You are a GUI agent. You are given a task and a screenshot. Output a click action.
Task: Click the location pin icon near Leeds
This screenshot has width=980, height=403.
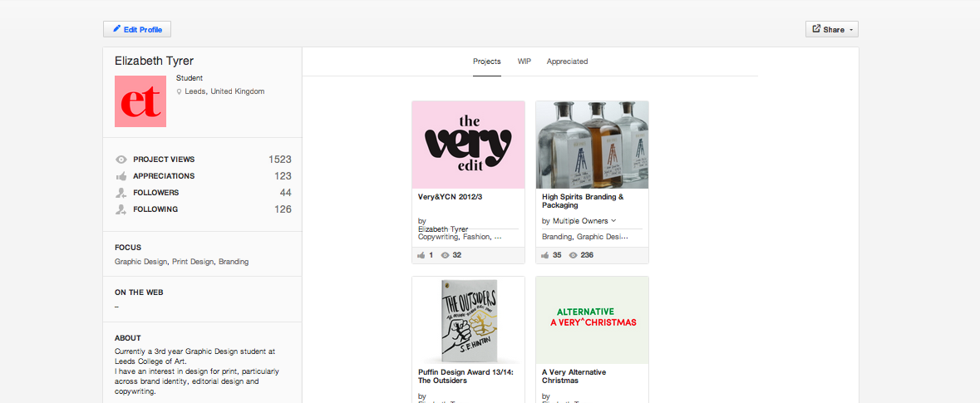[179, 92]
